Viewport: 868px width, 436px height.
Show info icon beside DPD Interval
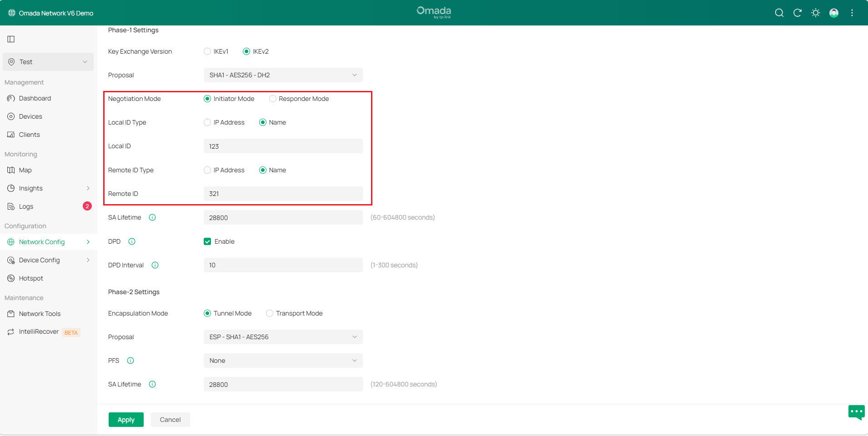155,265
